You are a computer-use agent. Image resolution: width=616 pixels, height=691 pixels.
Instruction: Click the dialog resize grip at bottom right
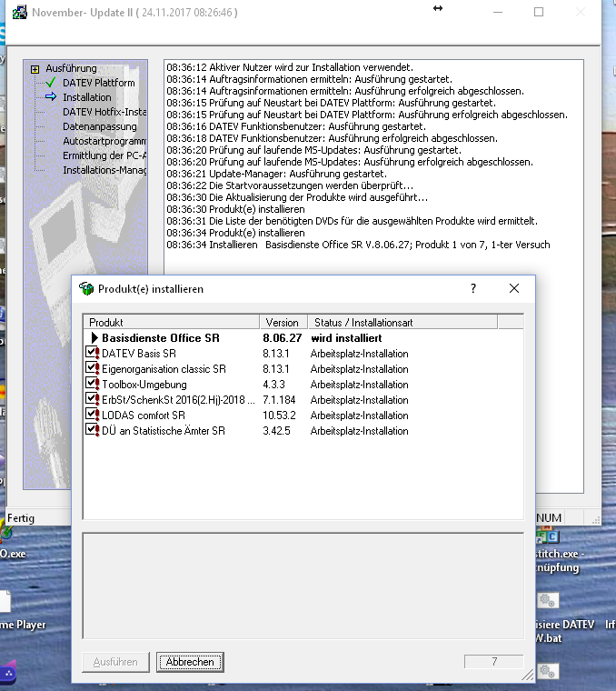pos(529,676)
